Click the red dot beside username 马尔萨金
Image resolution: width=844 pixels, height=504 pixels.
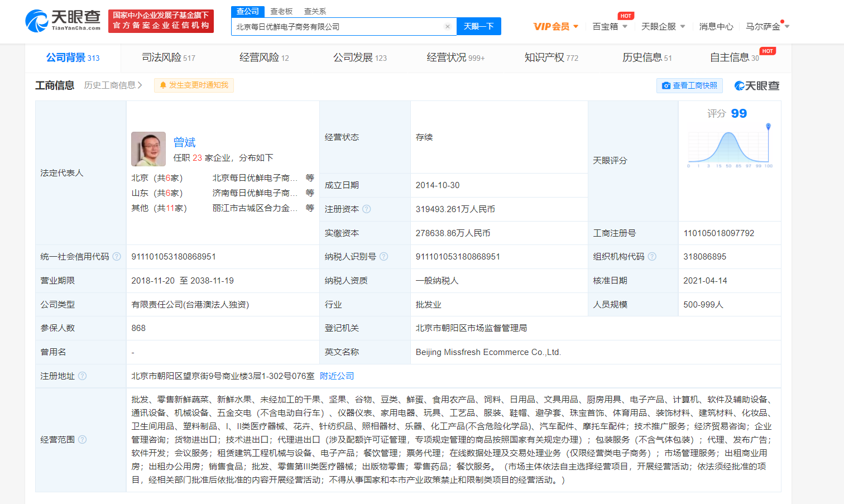pos(783,22)
